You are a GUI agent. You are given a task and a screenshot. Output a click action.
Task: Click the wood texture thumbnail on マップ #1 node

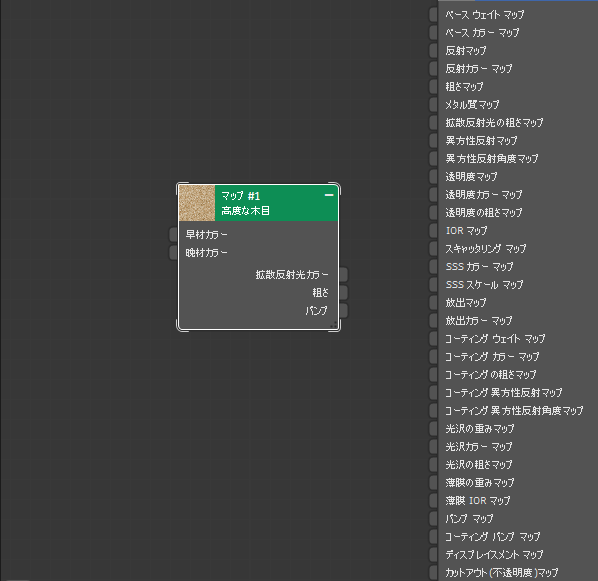pos(197,203)
